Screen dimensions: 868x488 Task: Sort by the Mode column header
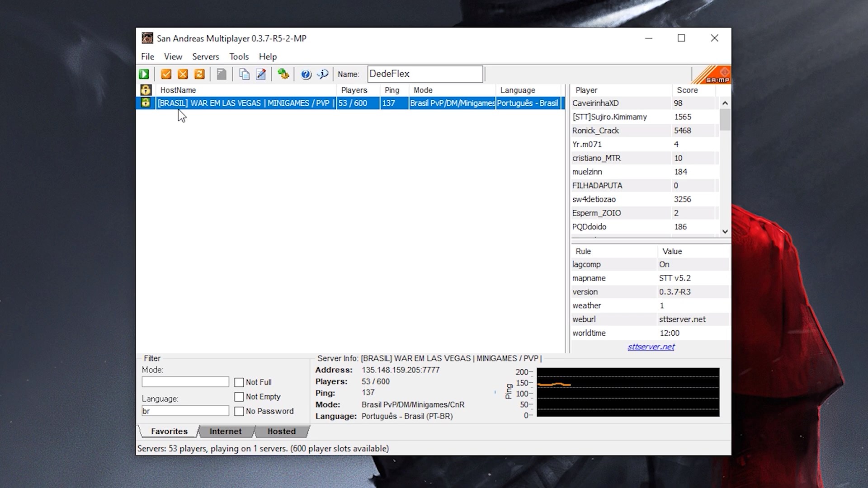click(x=452, y=90)
